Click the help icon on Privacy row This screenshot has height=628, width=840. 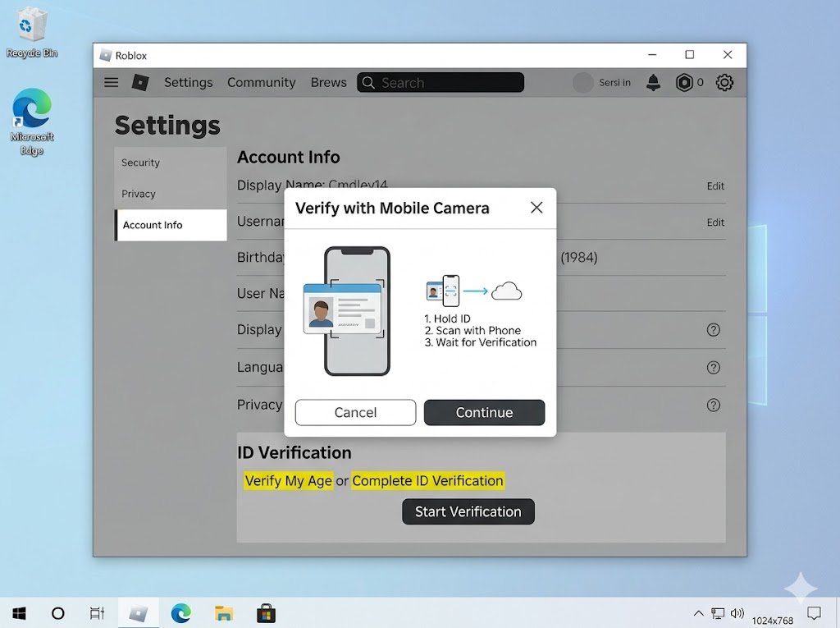[x=713, y=405]
